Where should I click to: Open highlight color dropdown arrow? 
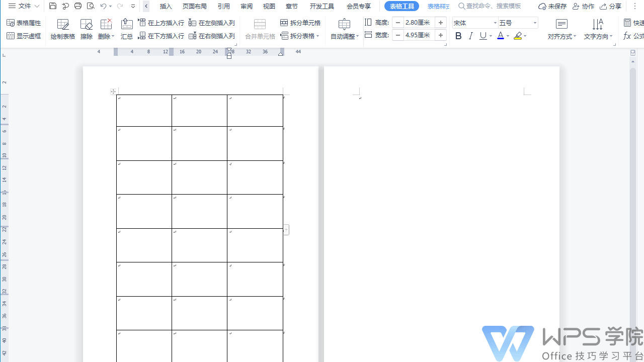525,36
